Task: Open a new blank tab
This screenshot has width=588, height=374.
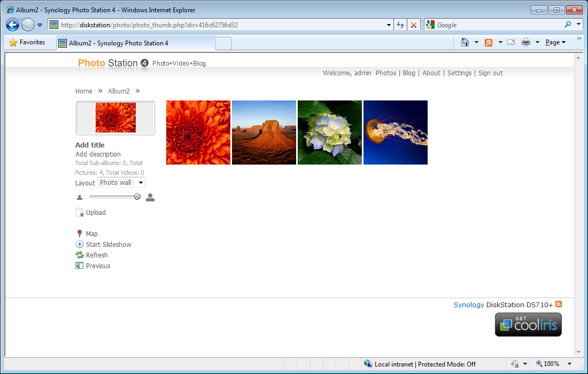Action: click(x=223, y=43)
